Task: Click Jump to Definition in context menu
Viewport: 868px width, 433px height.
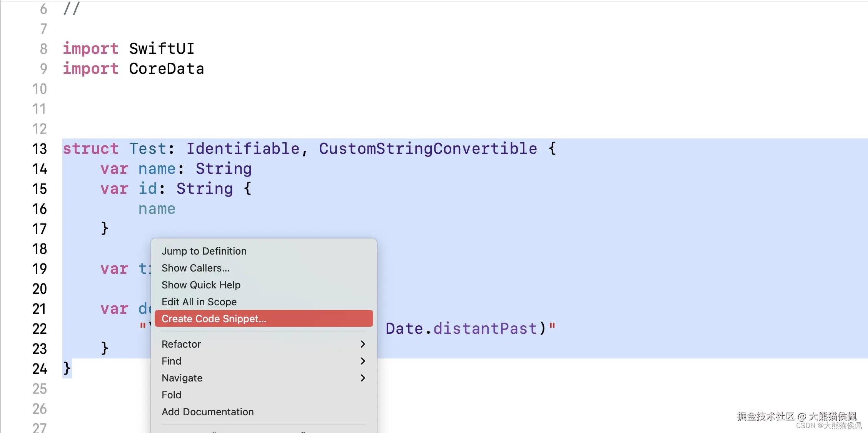Action: coord(204,251)
